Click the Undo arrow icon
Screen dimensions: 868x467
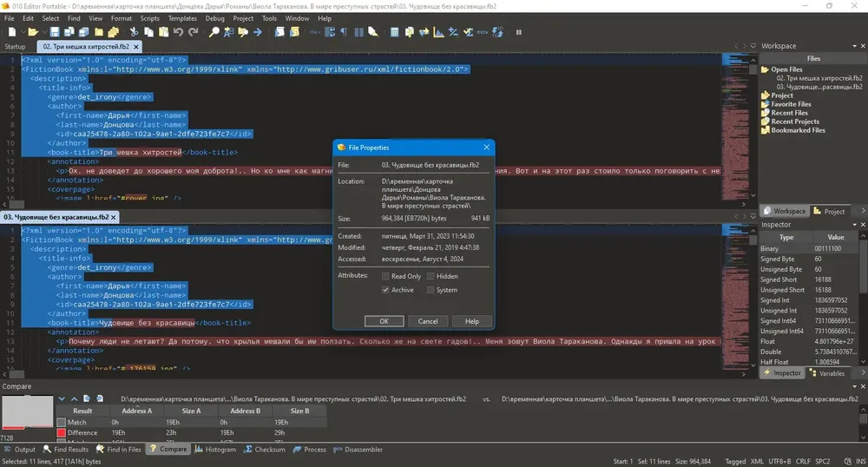pyautogui.click(x=178, y=32)
